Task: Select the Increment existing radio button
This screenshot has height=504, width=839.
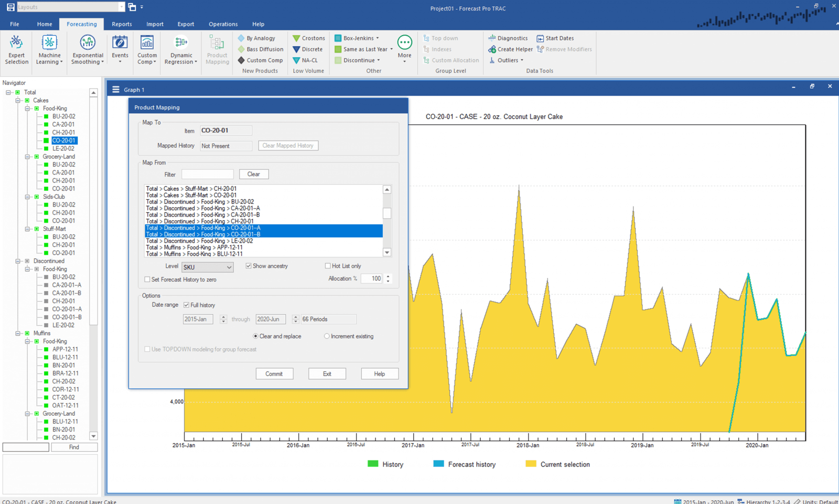Action: [x=327, y=336]
